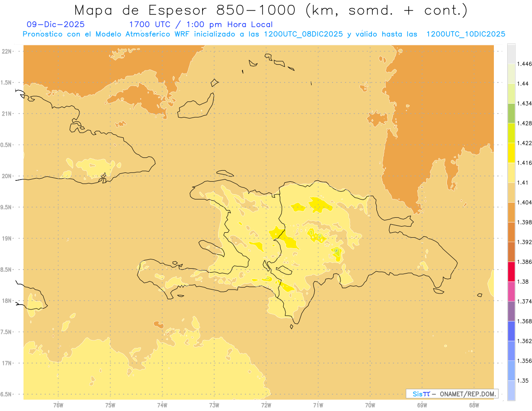Click the 'Pronostico con el Modelo Atmosferico WRF' text
The width and height of the screenshot is (532, 411).
107,34
